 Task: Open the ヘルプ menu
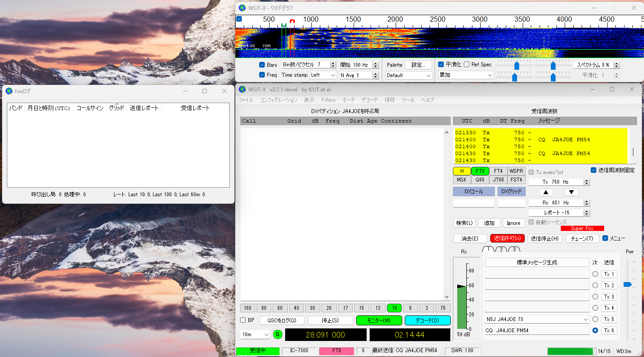click(428, 100)
